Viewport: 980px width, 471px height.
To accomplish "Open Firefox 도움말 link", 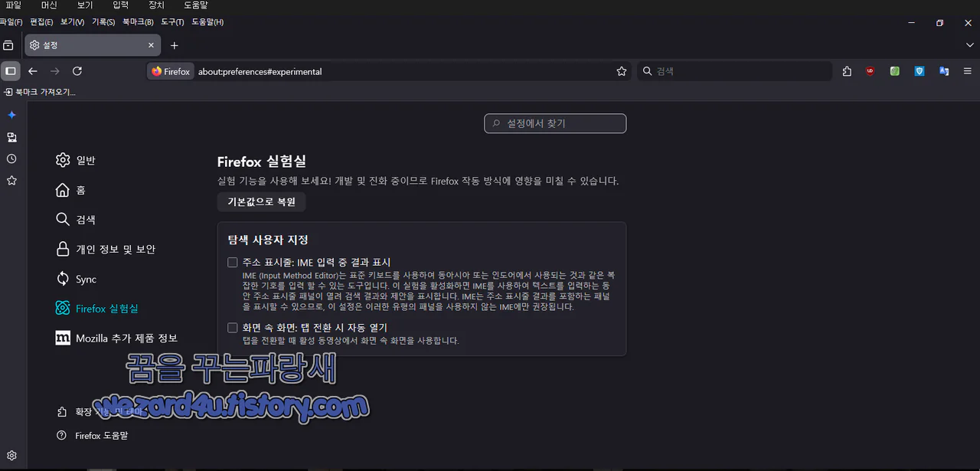I will click(93, 435).
